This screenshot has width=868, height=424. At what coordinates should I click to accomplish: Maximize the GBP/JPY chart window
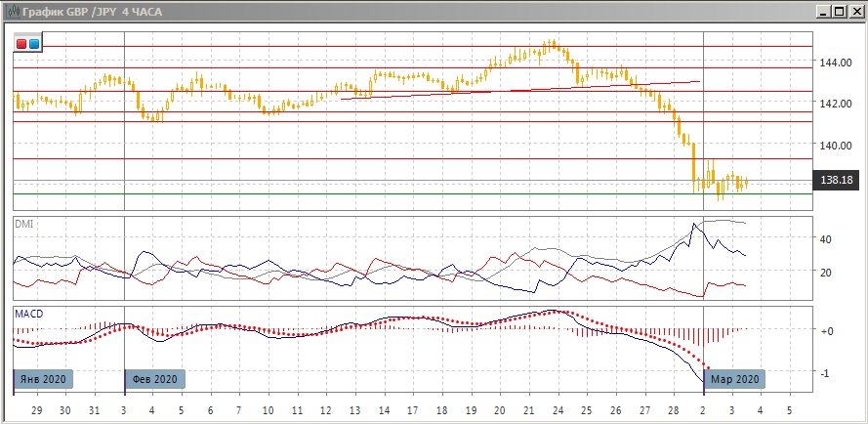(840, 11)
